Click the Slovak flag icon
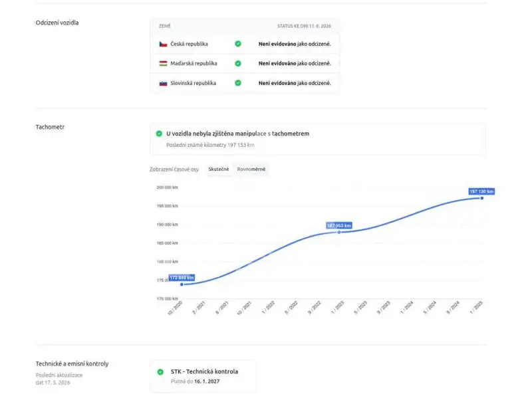532x398 pixels. pyautogui.click(x=163, y=83)
